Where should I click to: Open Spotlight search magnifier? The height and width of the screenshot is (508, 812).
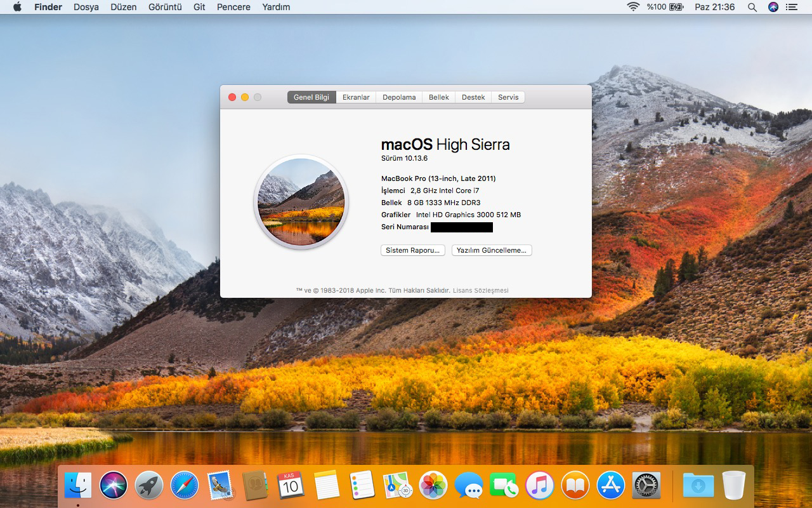[752, 7]
